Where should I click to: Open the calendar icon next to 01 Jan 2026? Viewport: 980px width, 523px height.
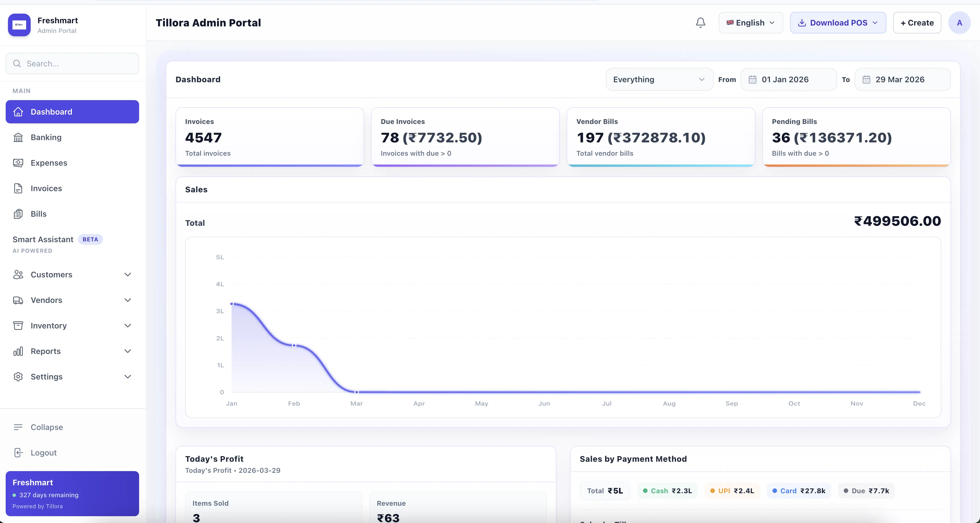pos(753,79)
